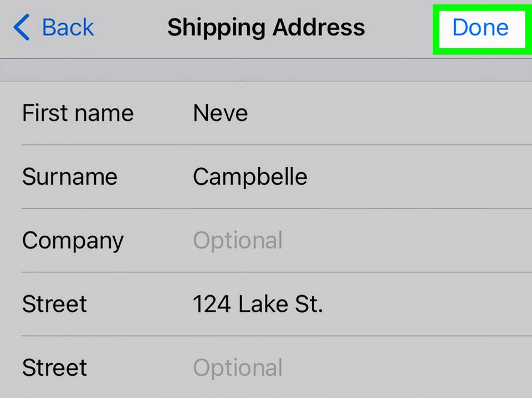Tap the first Street label
This screenshot has height=398, width=532.
coord(54,304)
